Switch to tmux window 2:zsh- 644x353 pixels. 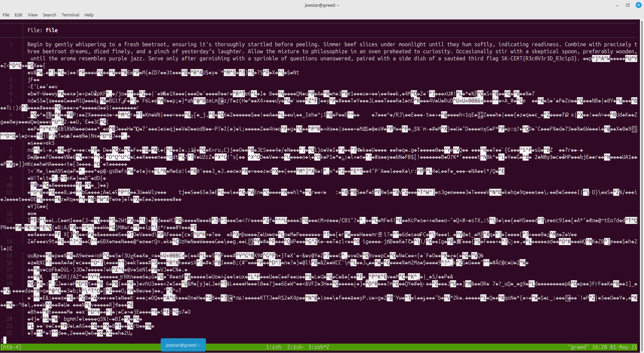pos(296,347)
